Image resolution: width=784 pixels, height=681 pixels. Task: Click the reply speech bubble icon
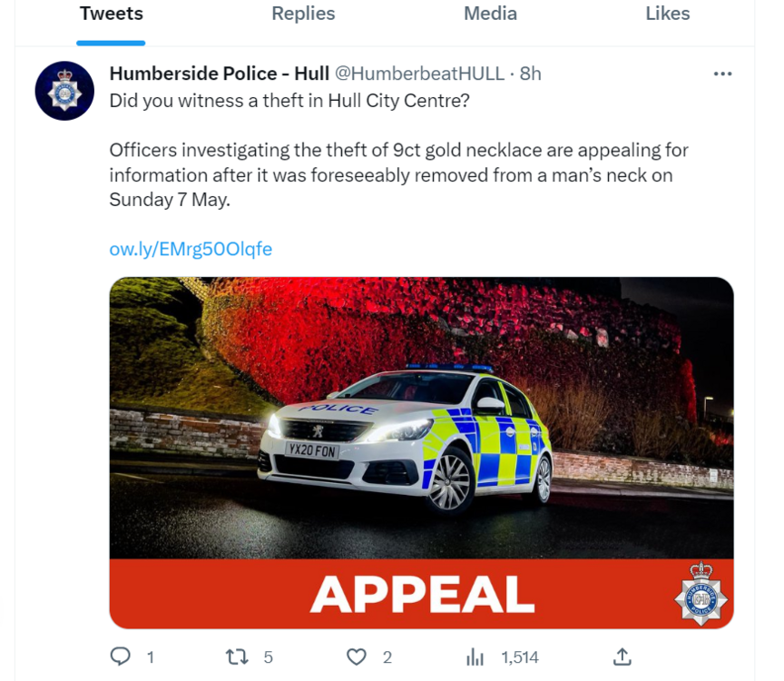[120, 656]
